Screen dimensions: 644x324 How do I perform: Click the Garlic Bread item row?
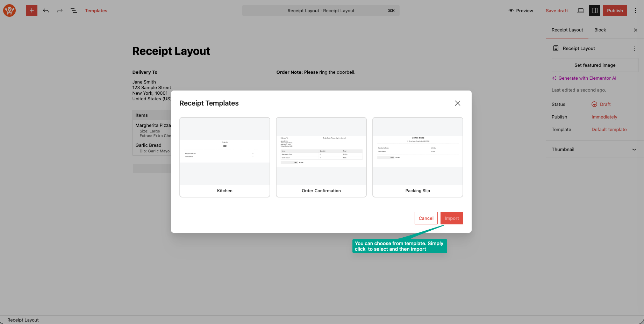coord(152,148)
